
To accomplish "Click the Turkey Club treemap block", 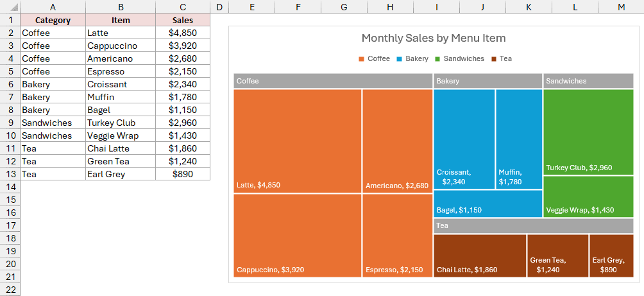I will (x=589, y=132).
